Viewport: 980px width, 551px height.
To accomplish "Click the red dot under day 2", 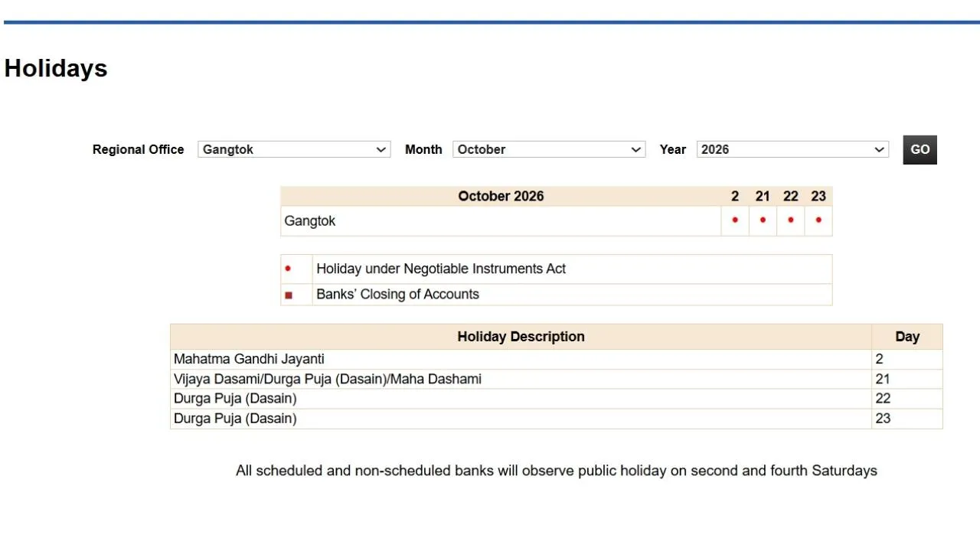I will 735,220.
